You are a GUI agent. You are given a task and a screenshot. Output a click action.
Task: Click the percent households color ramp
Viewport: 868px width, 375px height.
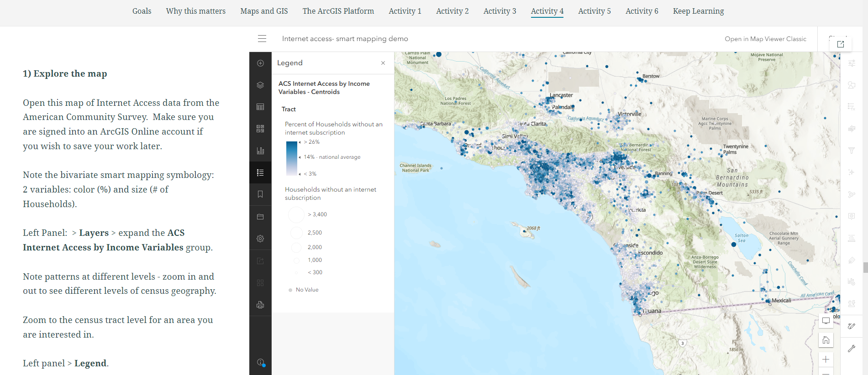[291, 158]
